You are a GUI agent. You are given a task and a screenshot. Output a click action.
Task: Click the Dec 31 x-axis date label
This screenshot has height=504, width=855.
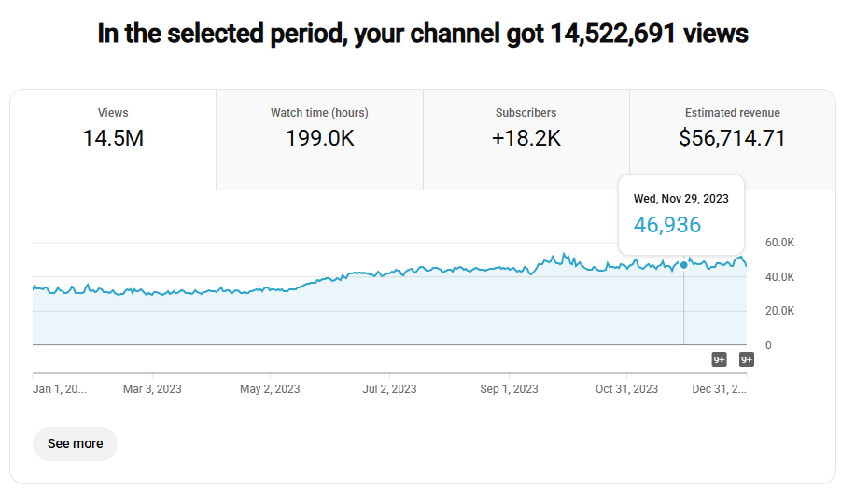pos(720,389)
